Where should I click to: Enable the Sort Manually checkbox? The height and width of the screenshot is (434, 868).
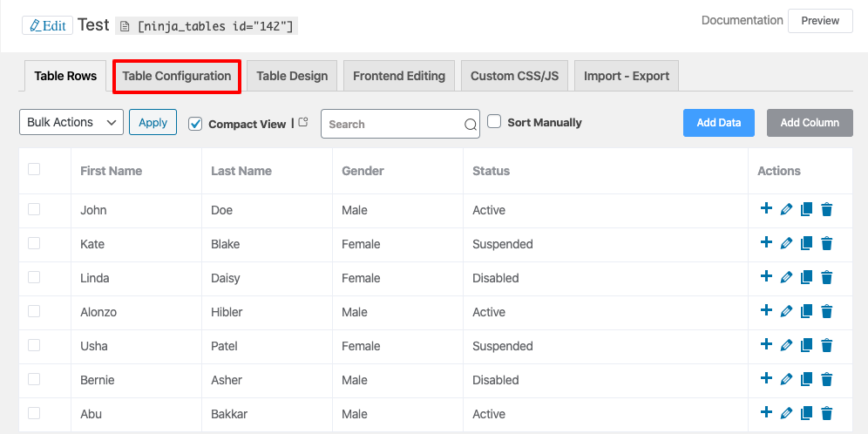click(494, 122)
